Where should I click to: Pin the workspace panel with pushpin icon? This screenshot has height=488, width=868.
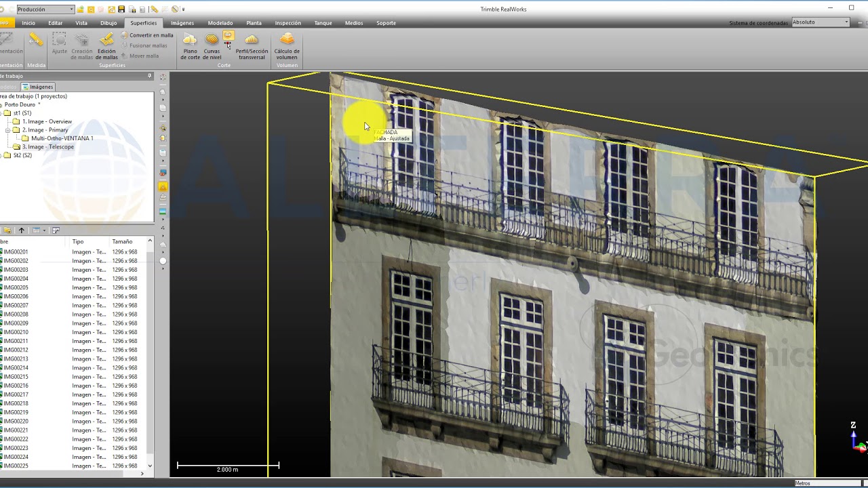(150, 76)
